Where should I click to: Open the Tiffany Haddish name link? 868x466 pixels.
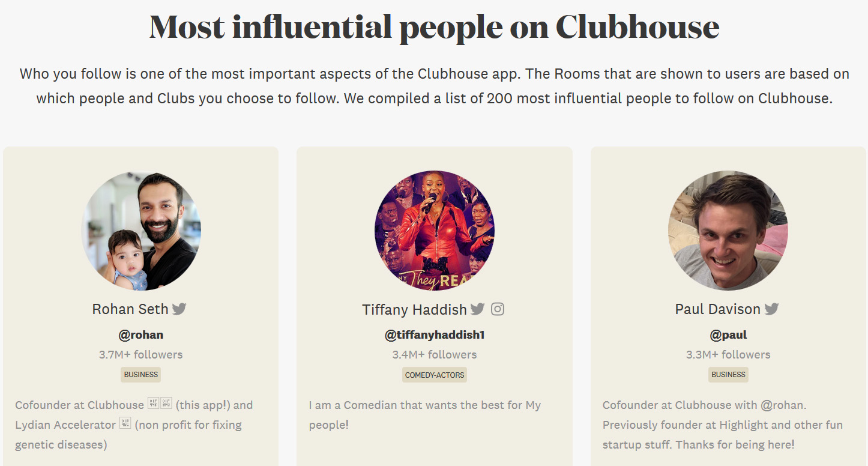tap(414, 310)
